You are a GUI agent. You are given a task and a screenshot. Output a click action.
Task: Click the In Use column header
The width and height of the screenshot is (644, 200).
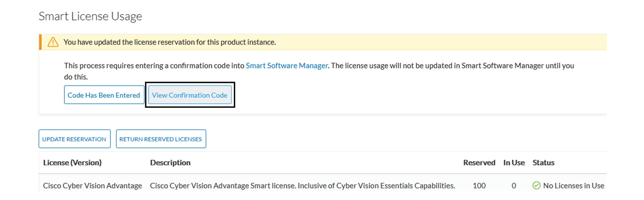tap(514, 163)
